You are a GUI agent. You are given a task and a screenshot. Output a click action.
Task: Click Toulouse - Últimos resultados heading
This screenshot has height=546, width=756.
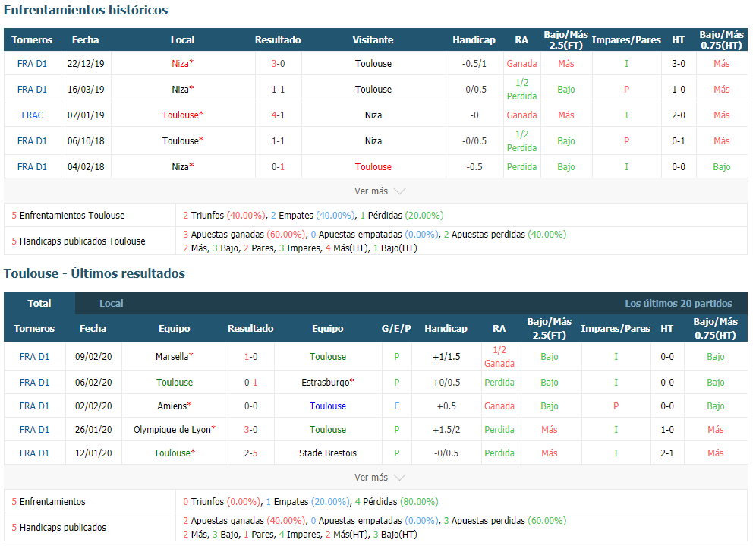[94, 273]
